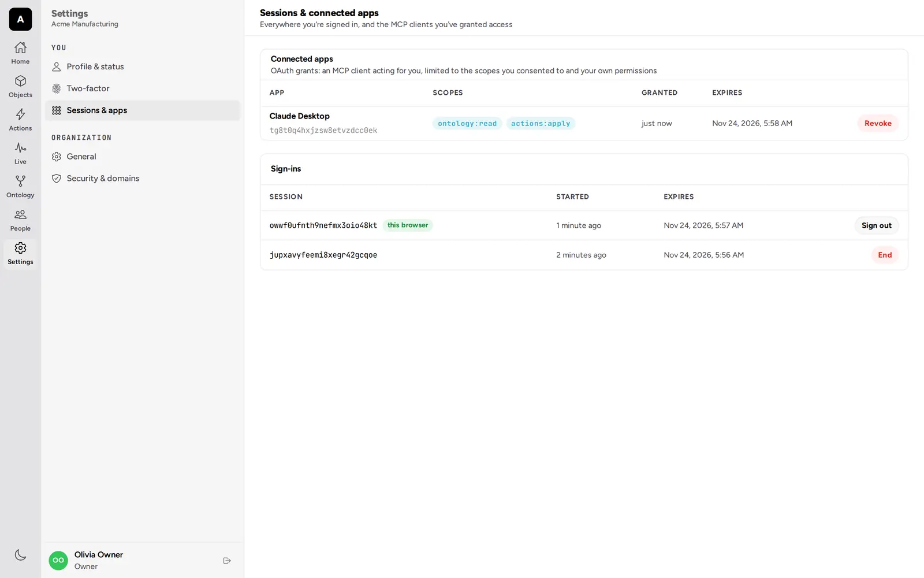Sign out of this browser session
The width and height of the screenshot is (924, 578).
(x=877, y=225)
